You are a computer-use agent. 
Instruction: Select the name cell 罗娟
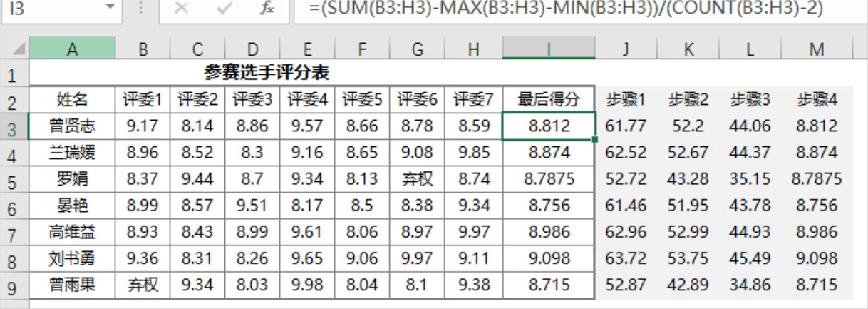pos(72,179)
